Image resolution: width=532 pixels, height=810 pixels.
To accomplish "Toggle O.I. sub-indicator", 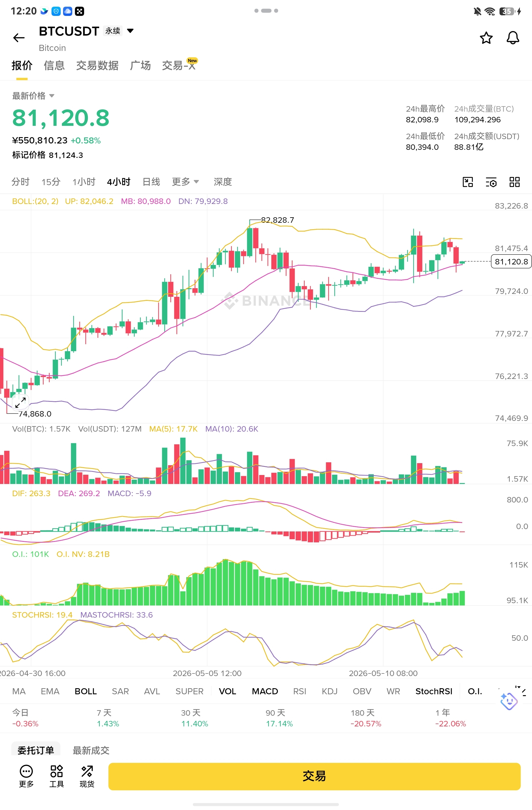I will tap(475, 691).
